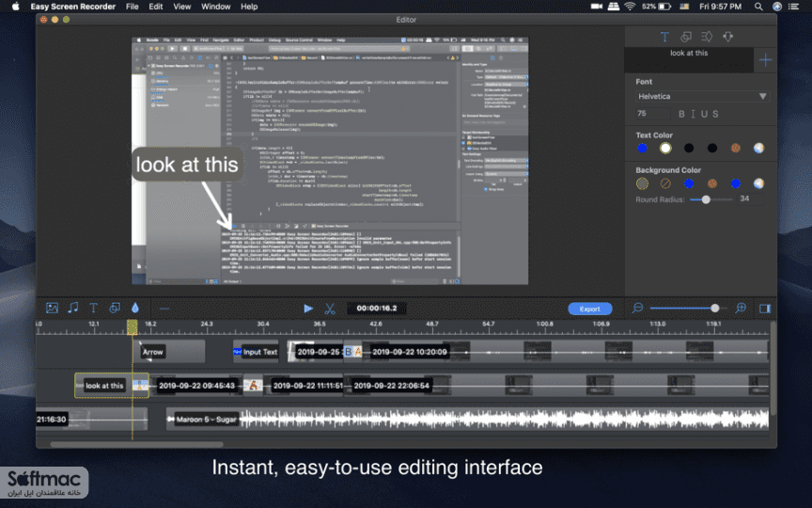
Task: Click the camera recording menu bar icon
Action: point(597,7)
